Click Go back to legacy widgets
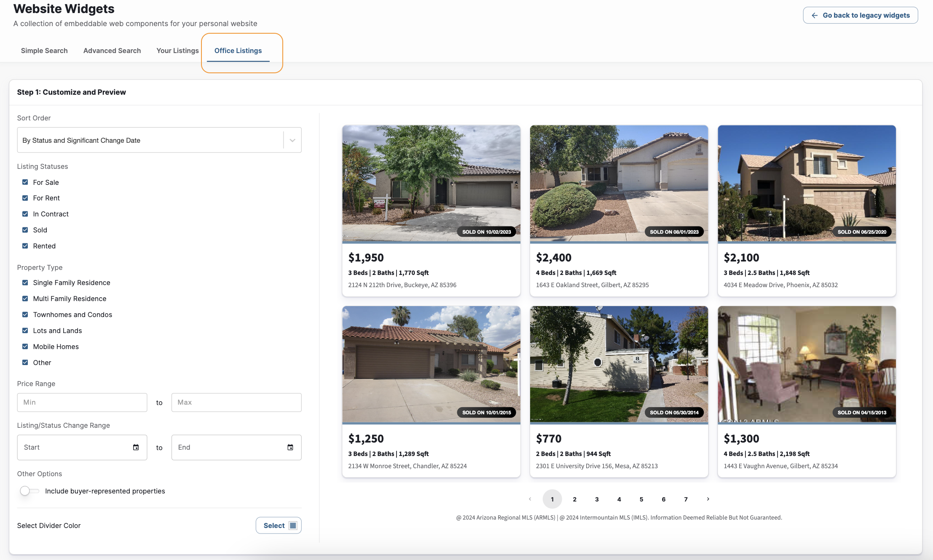 click(x=860, y=15)
